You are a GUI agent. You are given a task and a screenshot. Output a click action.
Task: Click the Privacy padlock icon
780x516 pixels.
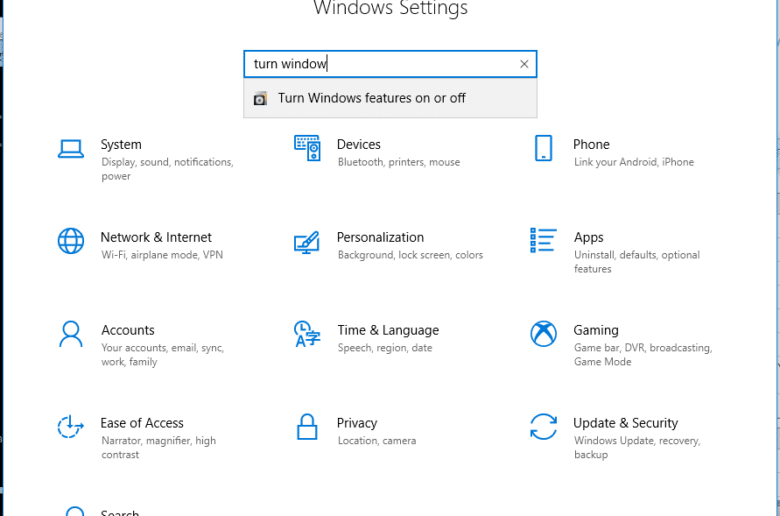(x=307, y=426)
